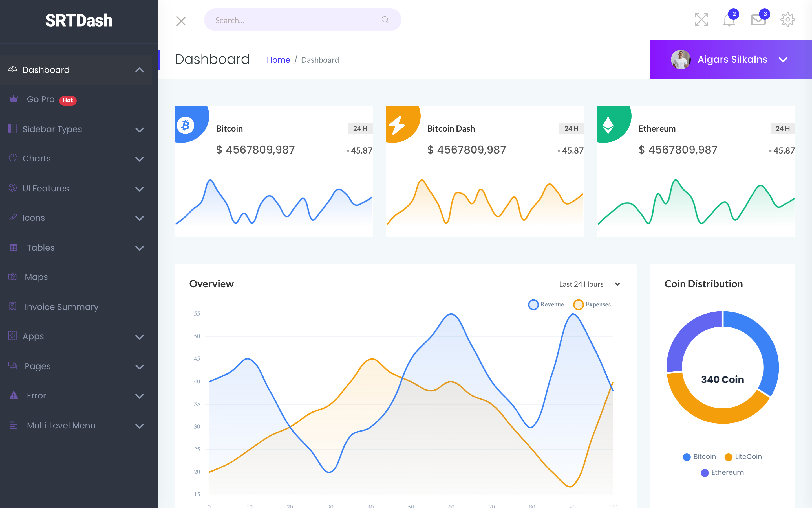Toggle Revenue series in Overview legend
Viewport: 812px width, 508px height.
[546, 305]
